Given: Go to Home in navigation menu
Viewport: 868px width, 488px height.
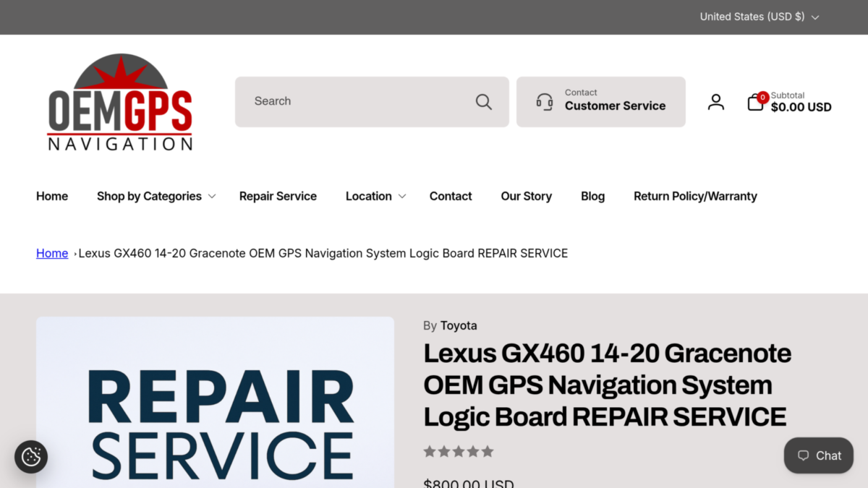Looking at the screenshot, I should coord(52,196).
